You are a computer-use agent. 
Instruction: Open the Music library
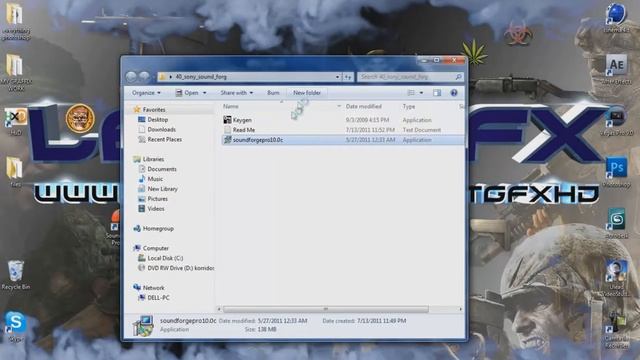(x=155, y=179)
